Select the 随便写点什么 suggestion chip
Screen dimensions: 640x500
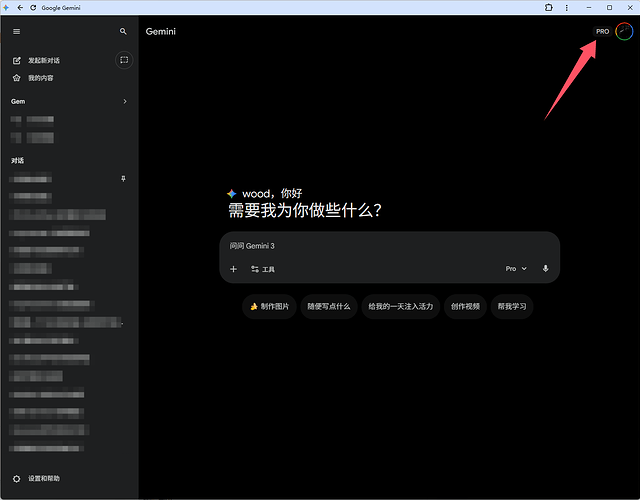(x=329, y=307)
